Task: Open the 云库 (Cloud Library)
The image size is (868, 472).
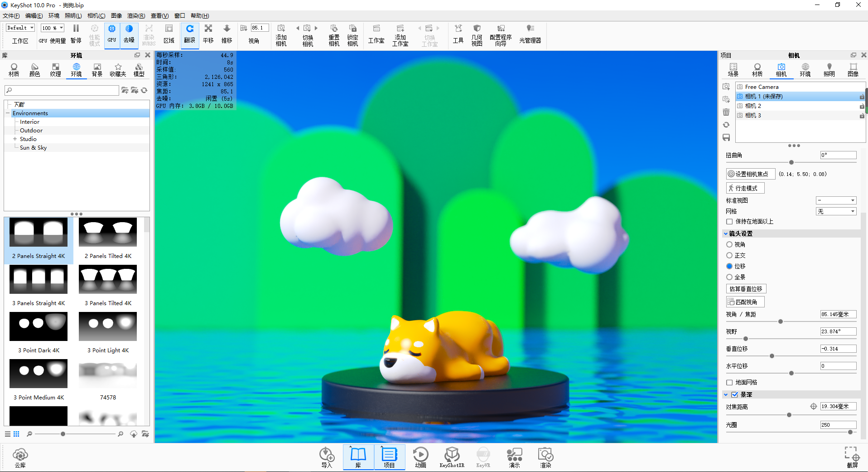Action: 20,457
